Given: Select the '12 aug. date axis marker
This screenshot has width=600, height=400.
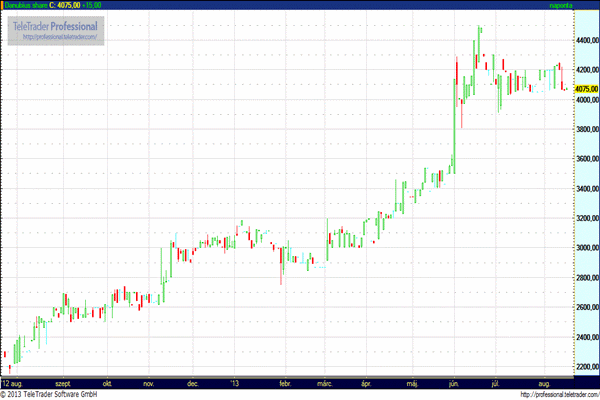Looking at the screenshot, I should [x=12, y=382].
